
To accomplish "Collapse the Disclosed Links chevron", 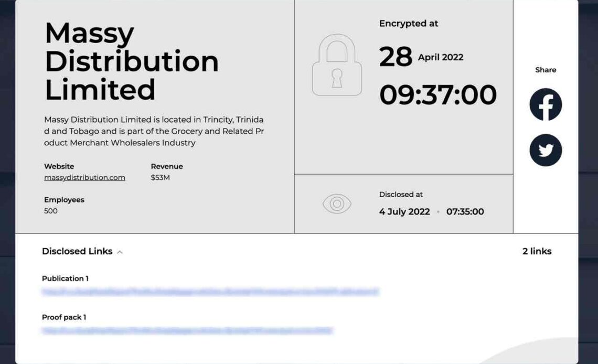I will (x=120, y=252).
